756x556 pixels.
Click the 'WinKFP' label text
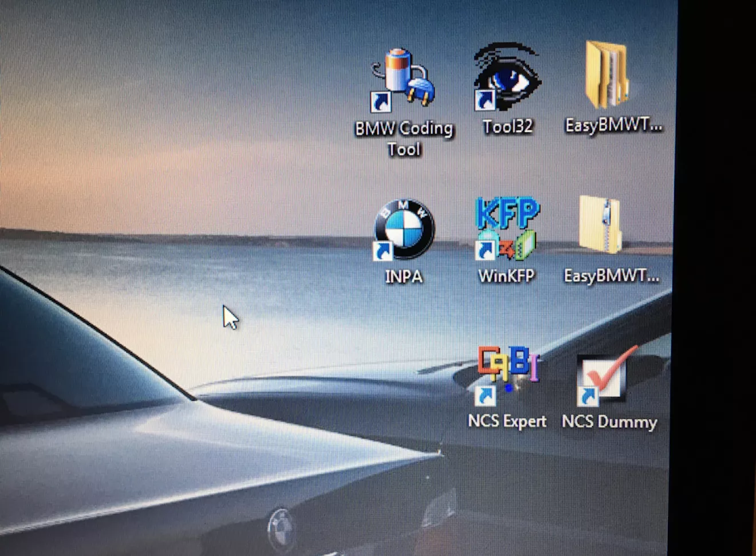(506, 276)
